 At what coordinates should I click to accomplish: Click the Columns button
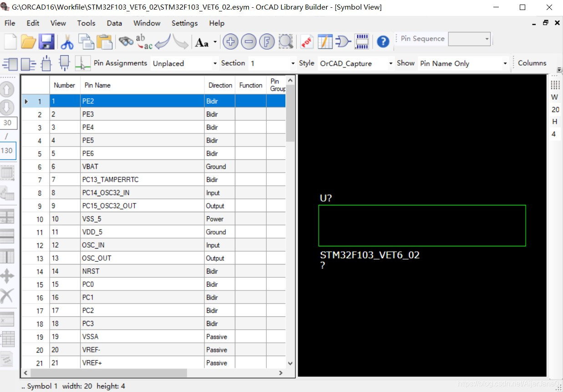click(532, 63)
